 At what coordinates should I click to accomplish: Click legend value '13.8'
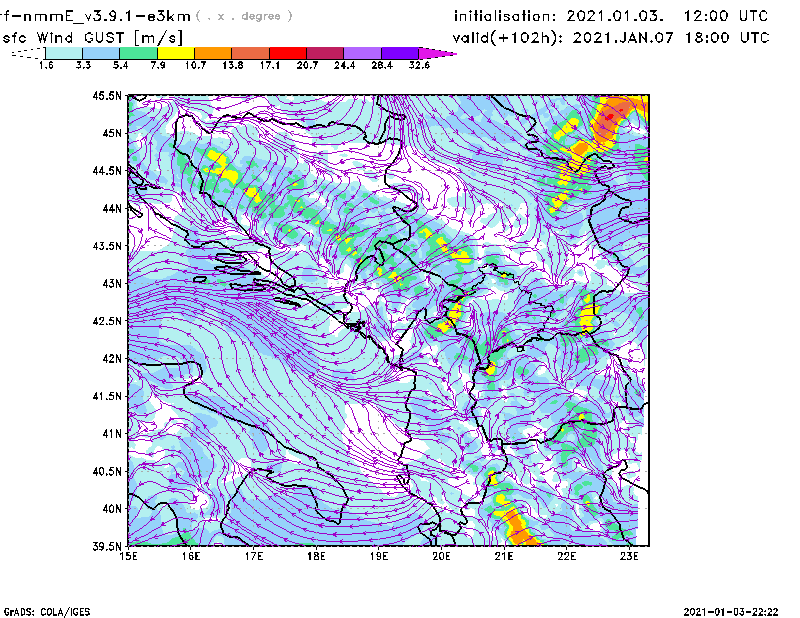pyautogui.click(x=233, y=65)
